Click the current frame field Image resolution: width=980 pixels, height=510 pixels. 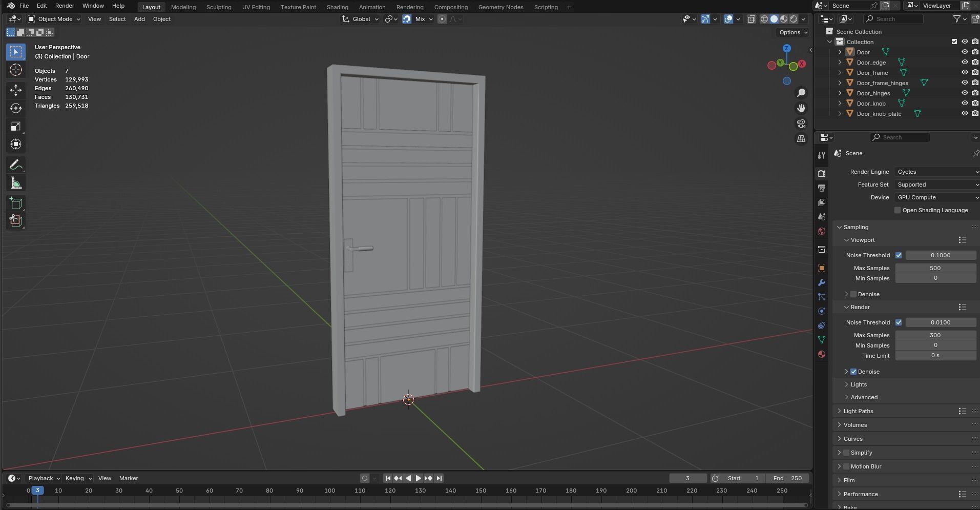click(687, 478)
